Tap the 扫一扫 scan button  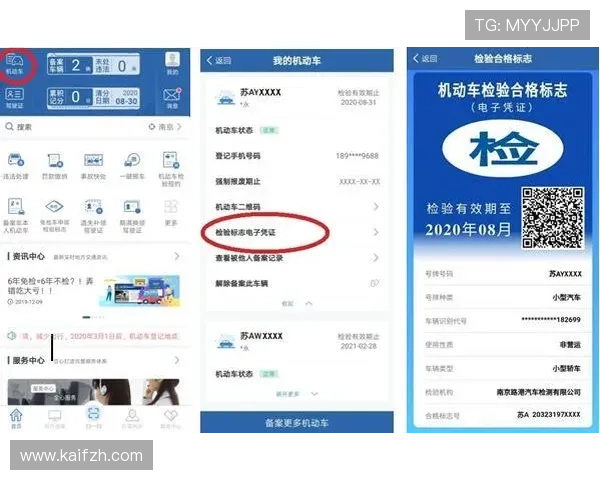pos(94,416)
